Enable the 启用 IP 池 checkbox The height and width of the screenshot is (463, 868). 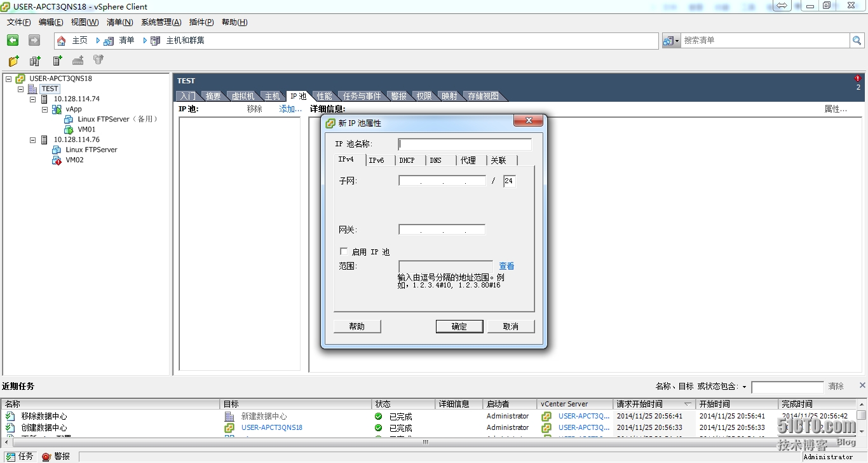point(344,252)
